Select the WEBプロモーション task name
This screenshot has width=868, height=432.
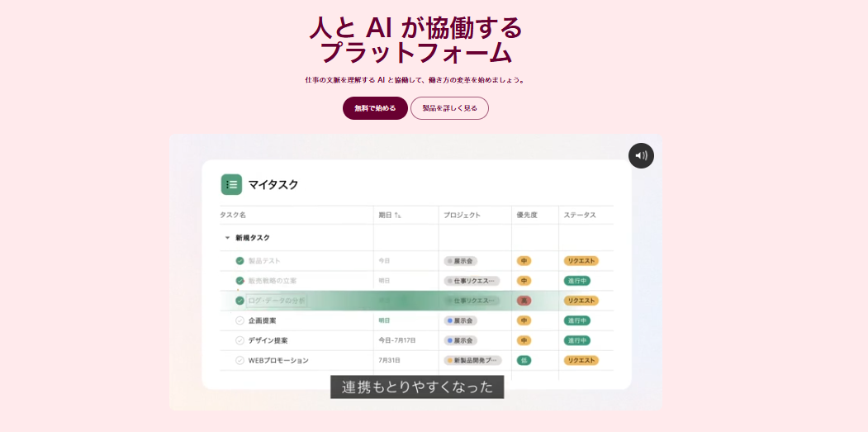click(x=278, y=360)
